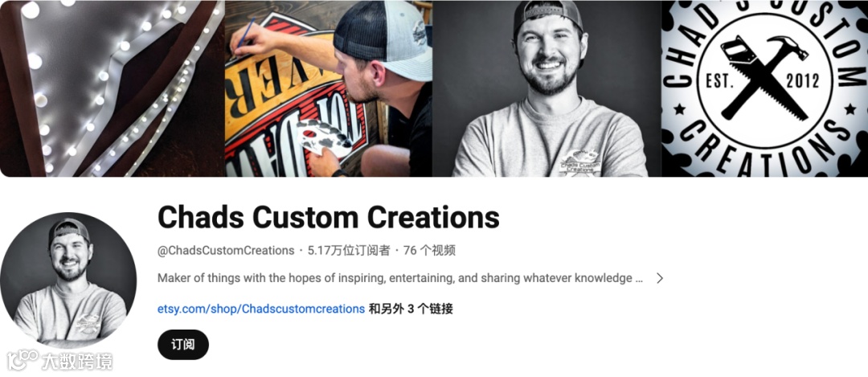Click the LED marquee lights banner image

click(113, 88)
